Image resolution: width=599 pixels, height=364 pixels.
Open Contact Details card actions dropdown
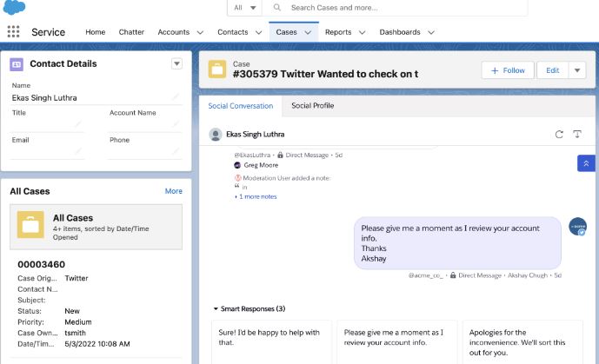[176, 63]
